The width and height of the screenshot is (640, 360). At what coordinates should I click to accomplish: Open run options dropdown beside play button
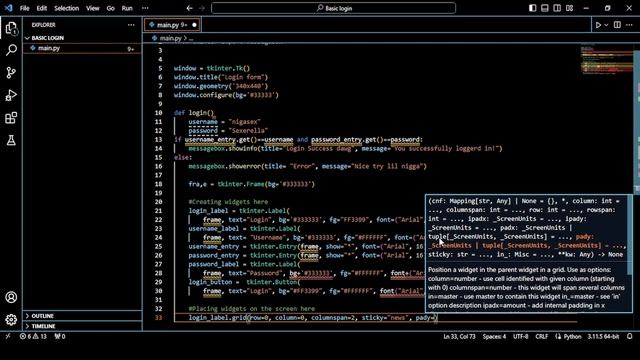606,25
